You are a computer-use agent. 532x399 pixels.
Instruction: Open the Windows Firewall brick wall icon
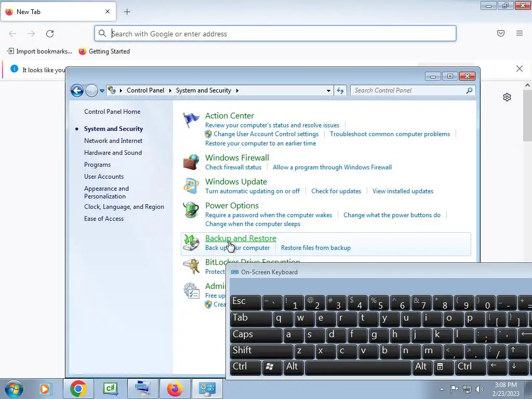[x=191, y=162]
